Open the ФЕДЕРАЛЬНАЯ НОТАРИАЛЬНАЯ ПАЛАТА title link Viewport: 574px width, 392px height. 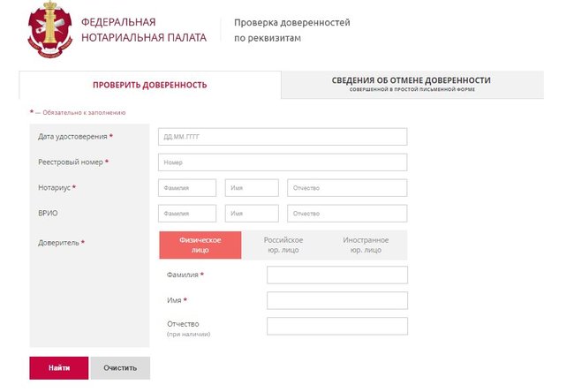tap(143, 29)
